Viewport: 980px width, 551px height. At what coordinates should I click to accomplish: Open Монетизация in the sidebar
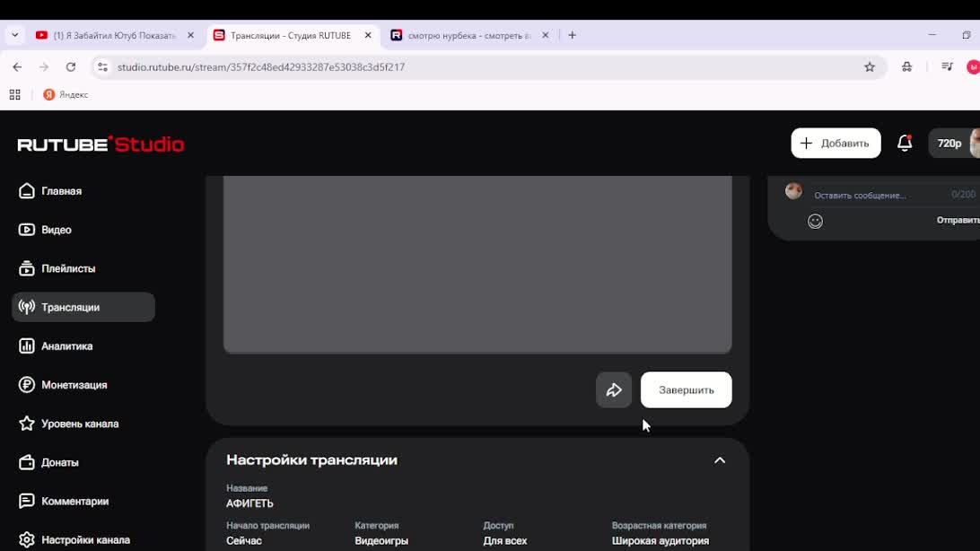click(83, 385)
